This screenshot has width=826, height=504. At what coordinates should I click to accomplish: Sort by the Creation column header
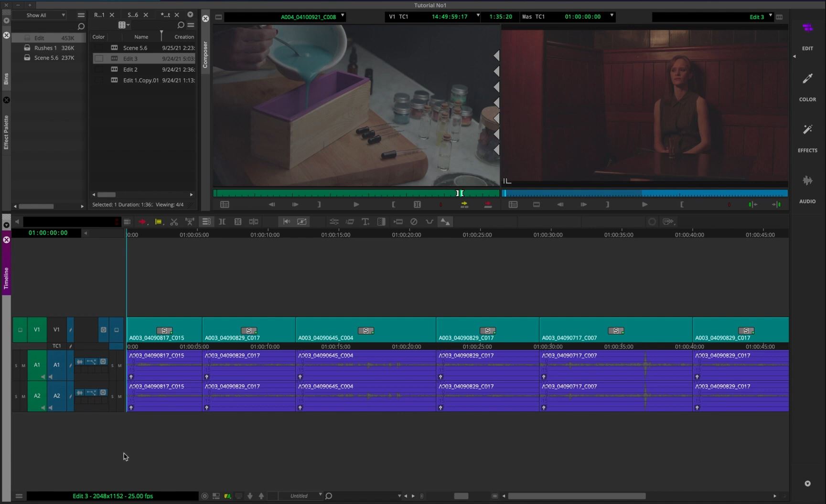[184, 37]
